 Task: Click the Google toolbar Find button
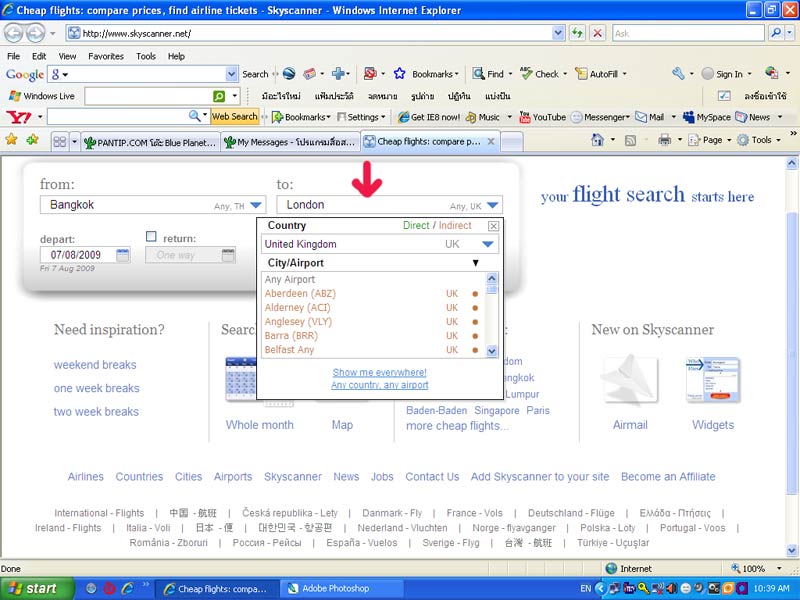488,74
